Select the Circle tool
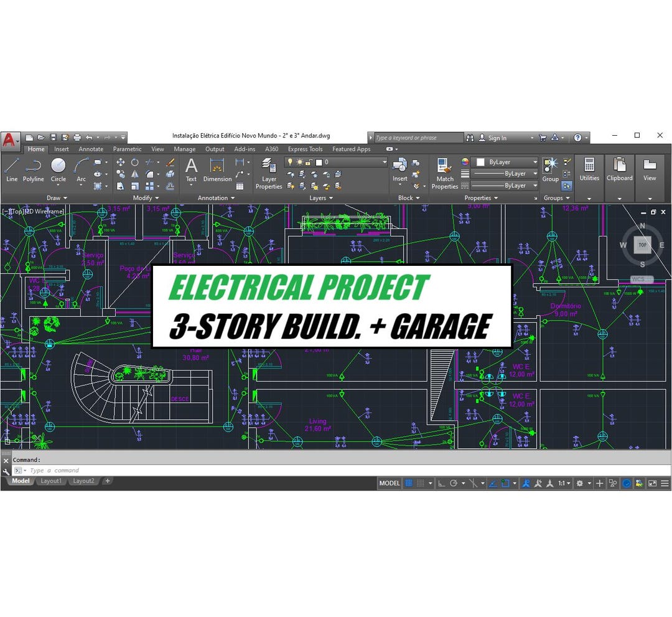Viewport: 672px width, 617px height. 58,169
